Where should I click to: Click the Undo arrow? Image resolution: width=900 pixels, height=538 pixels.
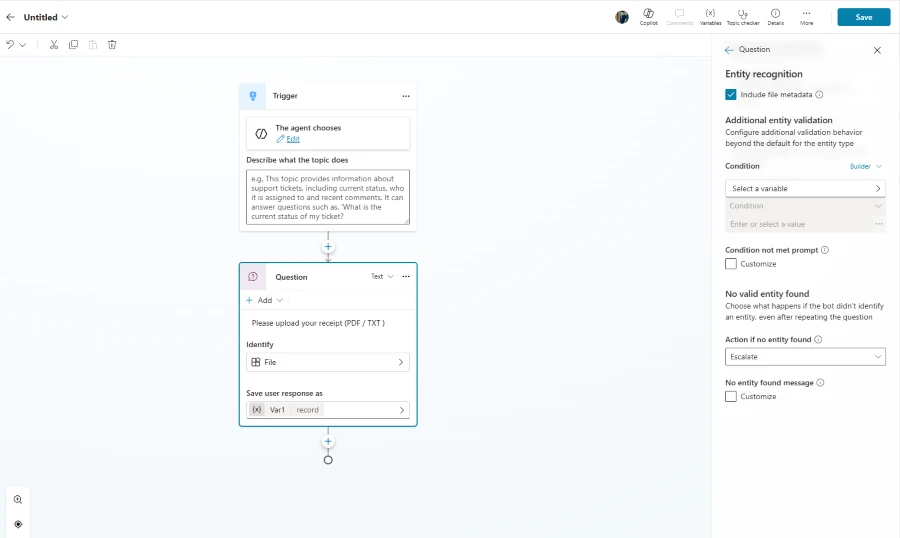point(10,45)
